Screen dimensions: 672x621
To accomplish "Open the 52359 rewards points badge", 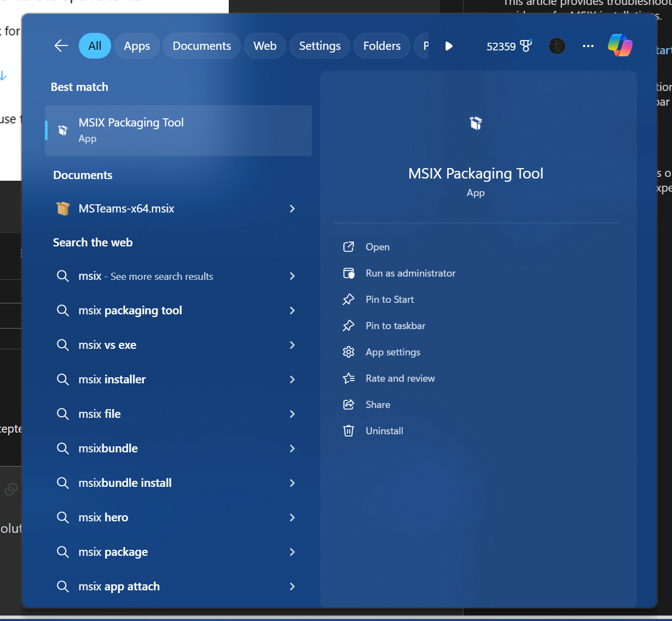I will [509, 46].
